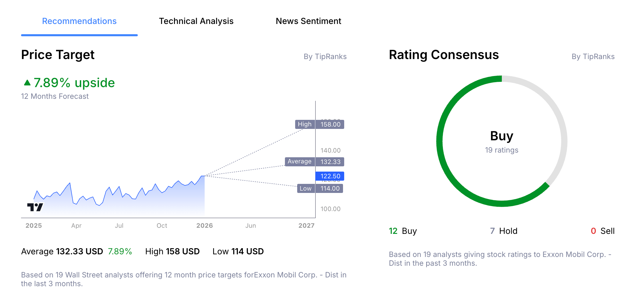
Task: Select the Recommendations tab
Action: pyautogui.click(x=79, y=21)
